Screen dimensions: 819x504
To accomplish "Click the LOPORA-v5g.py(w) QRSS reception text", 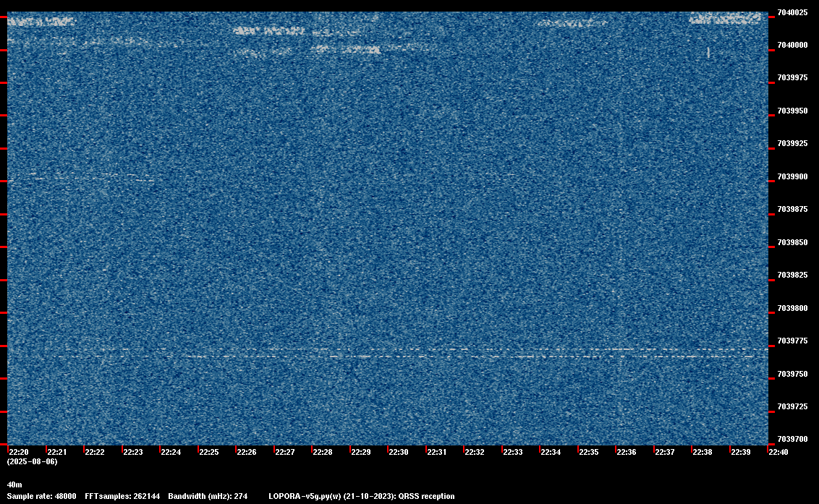I will tap(362, 496).
